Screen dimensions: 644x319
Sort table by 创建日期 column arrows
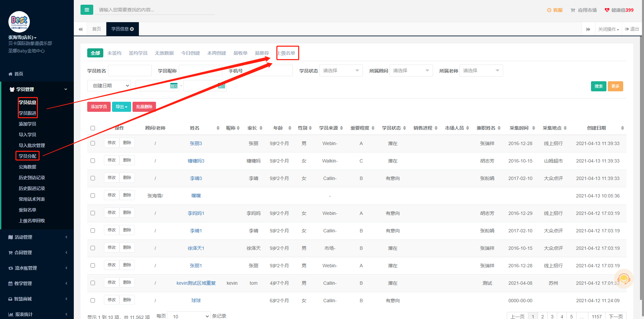(623, 128)
